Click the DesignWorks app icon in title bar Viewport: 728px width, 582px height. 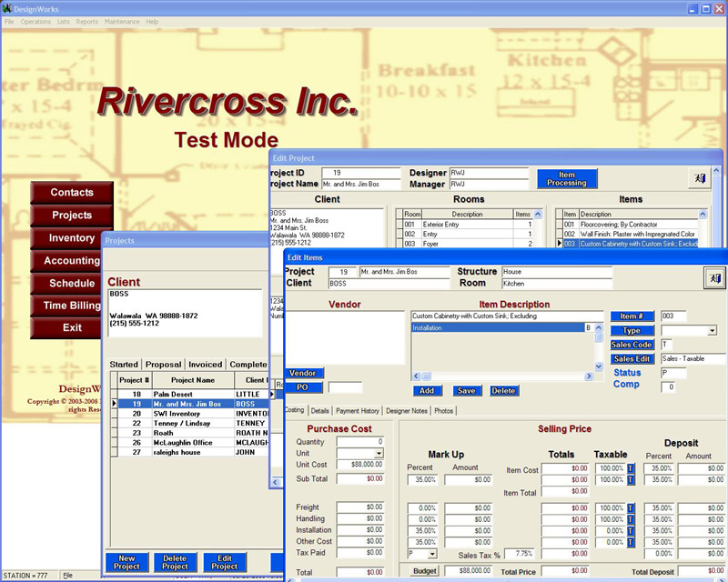[x=7, y=8]
